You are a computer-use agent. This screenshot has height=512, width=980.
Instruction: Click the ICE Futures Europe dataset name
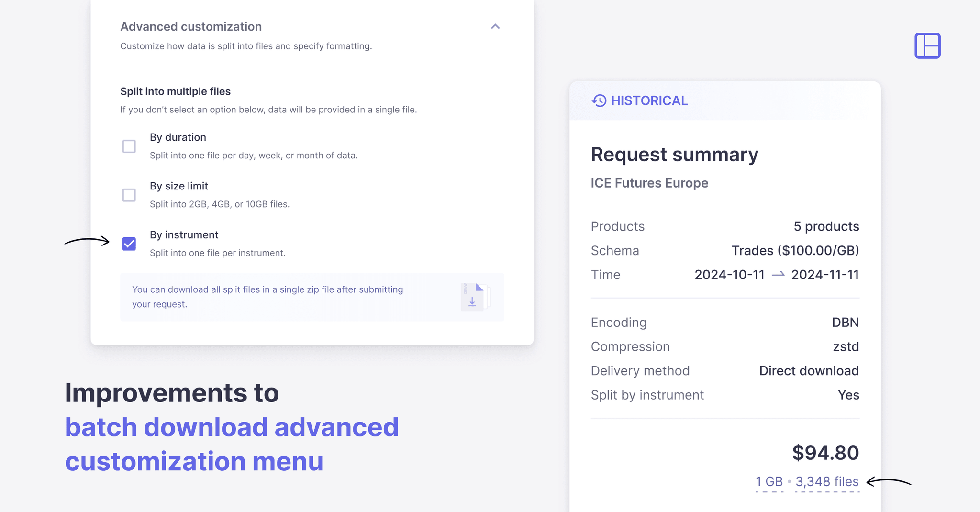(649, 183)
